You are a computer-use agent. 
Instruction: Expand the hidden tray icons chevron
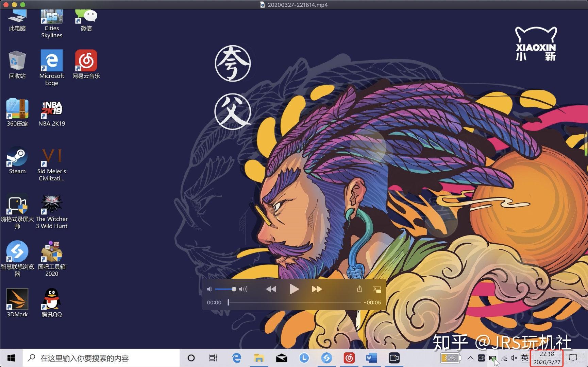tap(470, 358)
